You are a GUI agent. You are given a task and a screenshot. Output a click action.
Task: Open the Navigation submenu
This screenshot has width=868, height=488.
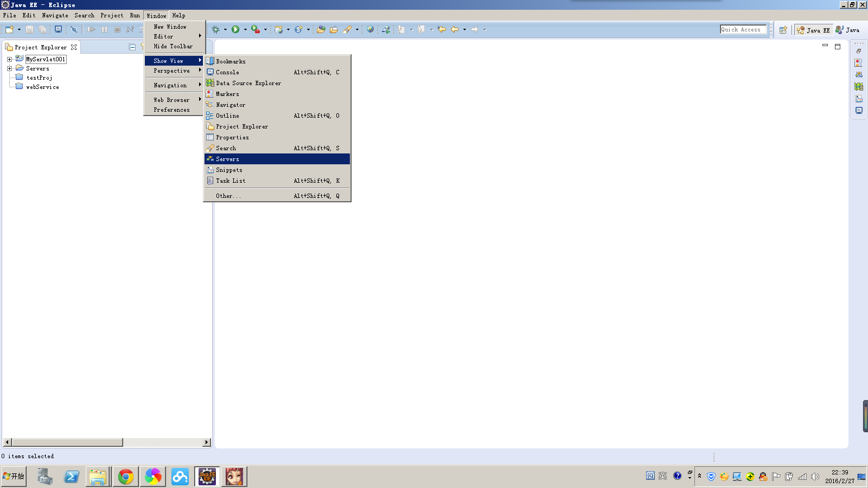pyautogui.click(x=174, y=85)
